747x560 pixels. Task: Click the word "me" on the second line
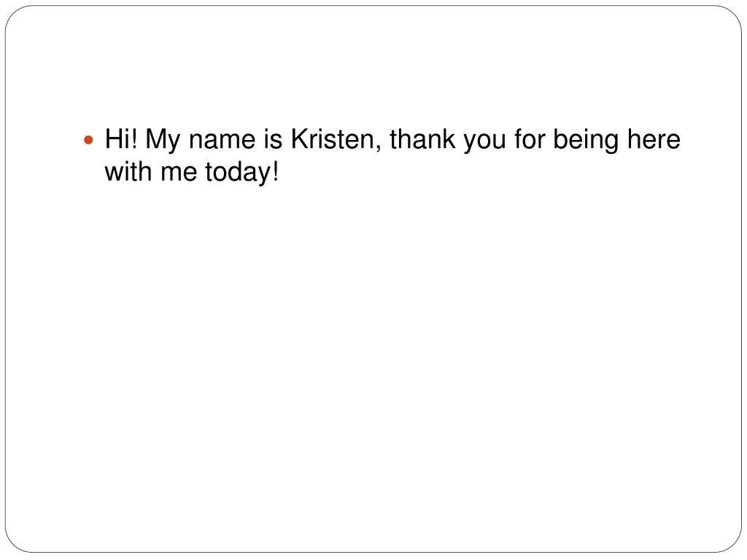[179, 174]
